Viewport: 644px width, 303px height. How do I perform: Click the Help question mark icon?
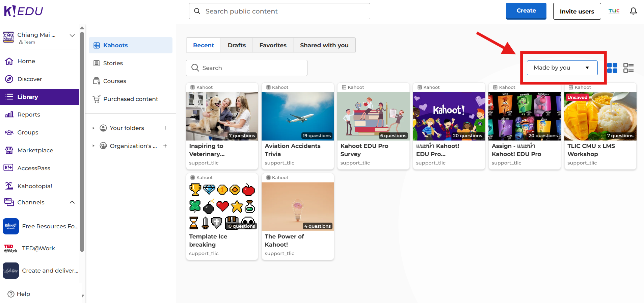point(11,294)
